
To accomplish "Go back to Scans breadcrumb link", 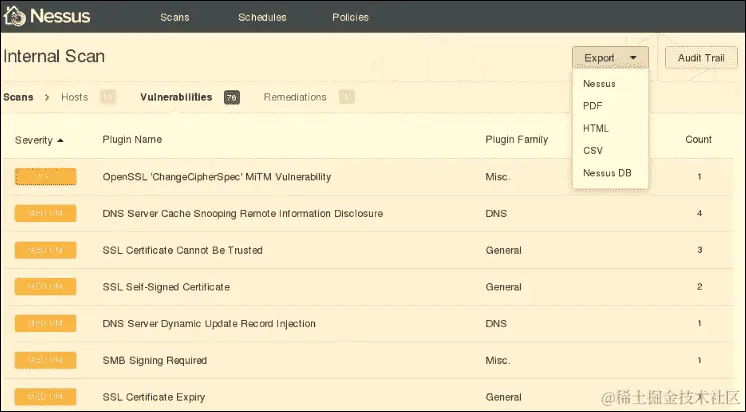I will [x=18, y=97].
